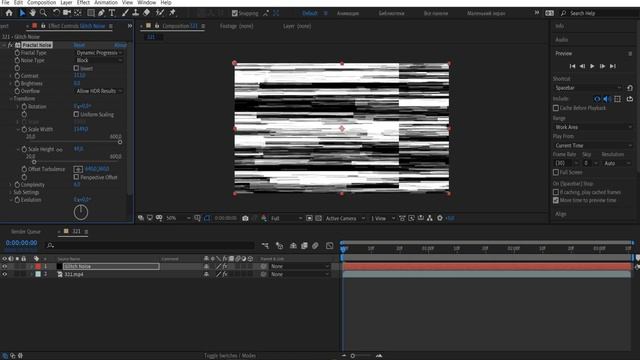Toggle include audio speaker icon in Preview
Screen dimensions: 640x360
point(607,99)
